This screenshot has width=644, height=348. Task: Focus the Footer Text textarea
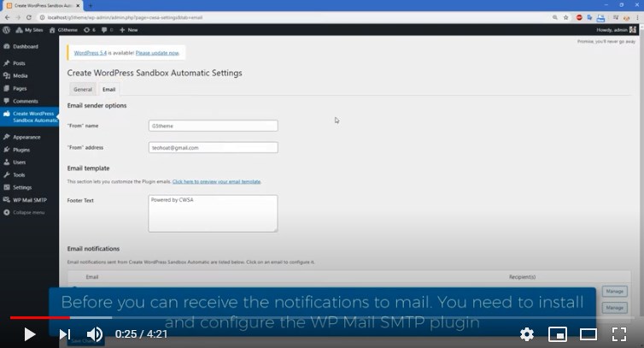[x=213, y=214]
